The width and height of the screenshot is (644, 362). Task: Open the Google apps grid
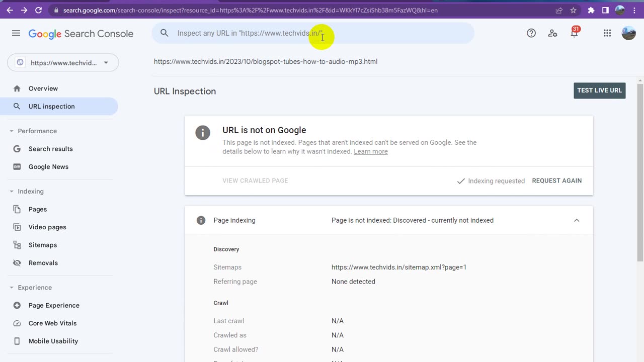coord(607,33)
